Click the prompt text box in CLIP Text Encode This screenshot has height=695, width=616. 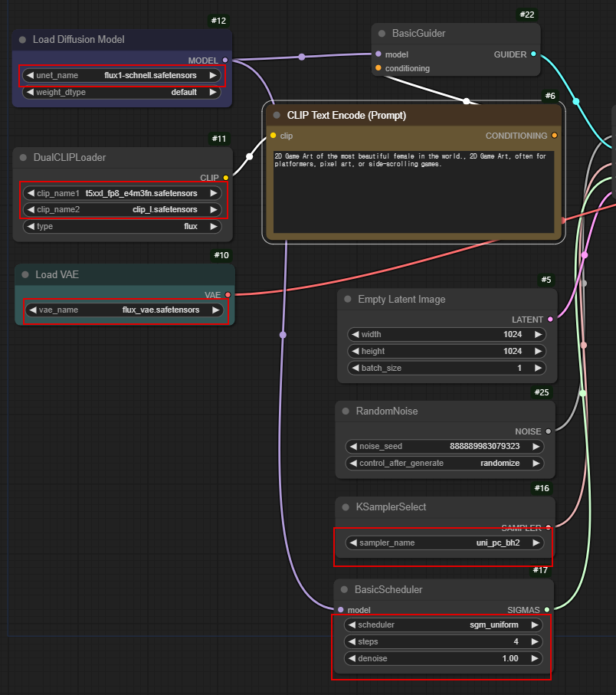coord(414,192)
